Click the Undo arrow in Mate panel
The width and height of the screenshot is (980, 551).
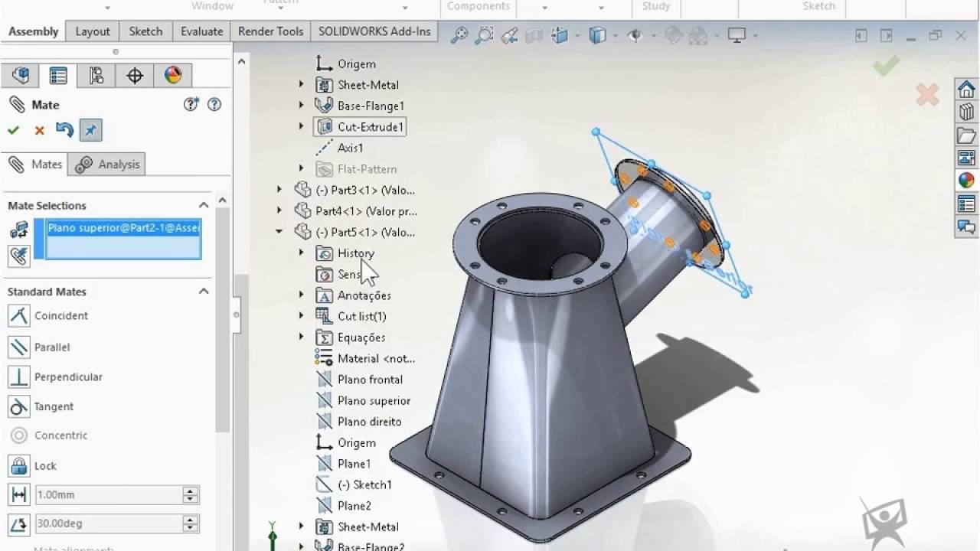64,130
